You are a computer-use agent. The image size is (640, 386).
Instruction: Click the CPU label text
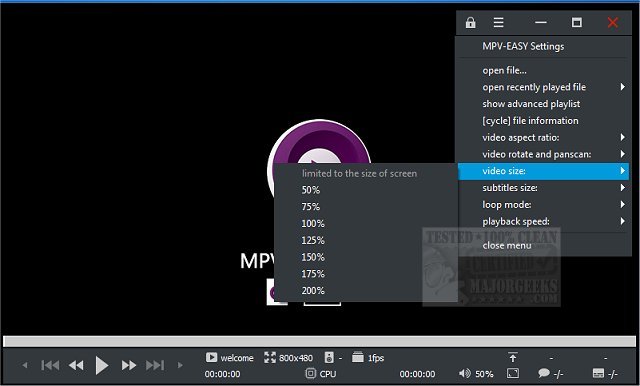tap(328, 374)
